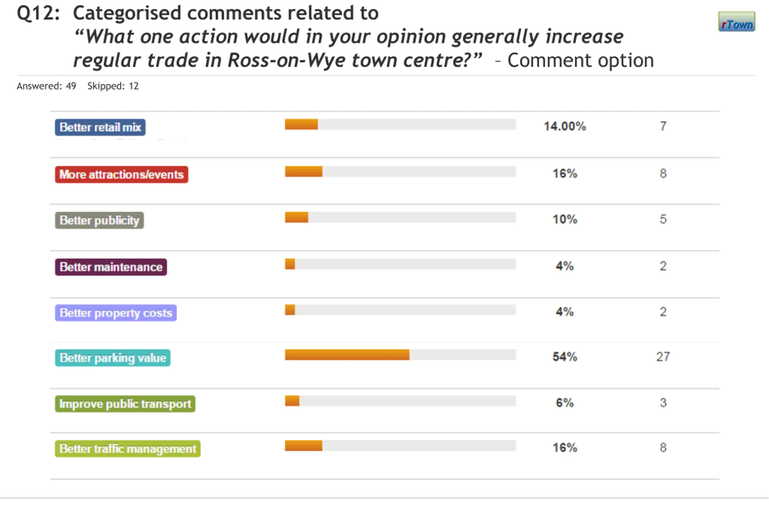
Task: Click the 54% percentage value
Action: click(x=564, y=357)
